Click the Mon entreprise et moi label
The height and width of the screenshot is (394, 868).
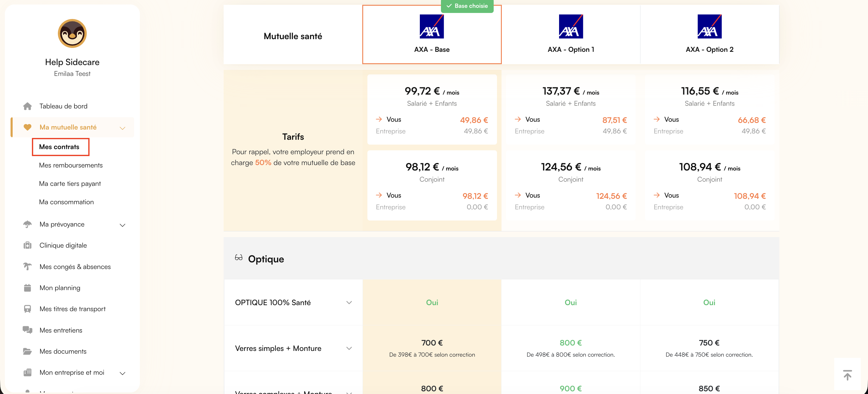[x=72, y=372]
